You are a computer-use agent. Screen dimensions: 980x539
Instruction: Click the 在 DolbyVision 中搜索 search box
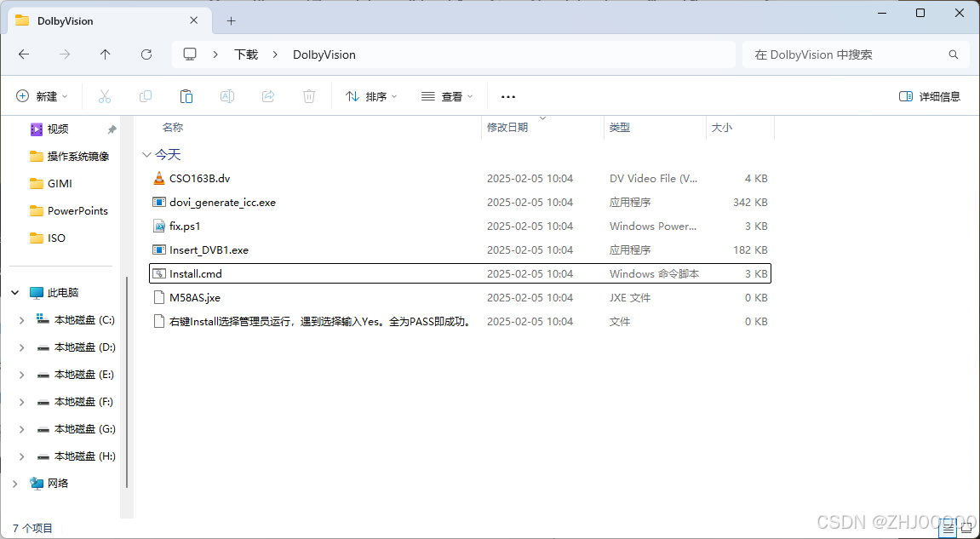coord(856,54)
